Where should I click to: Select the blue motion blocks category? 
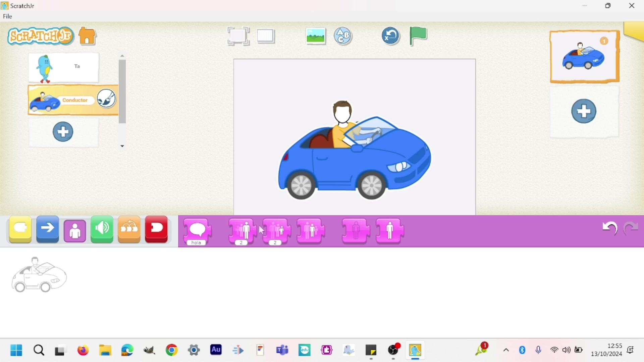(47, 229)
